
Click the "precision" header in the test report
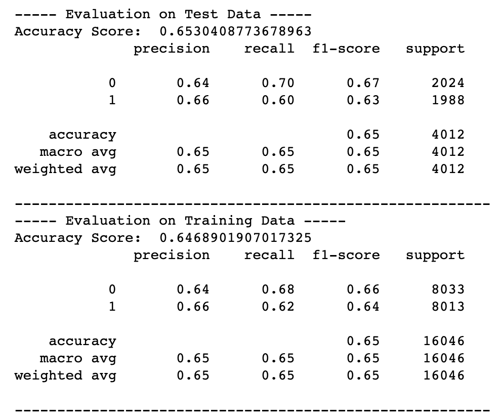pyautogui.click(x=172, y=49)
